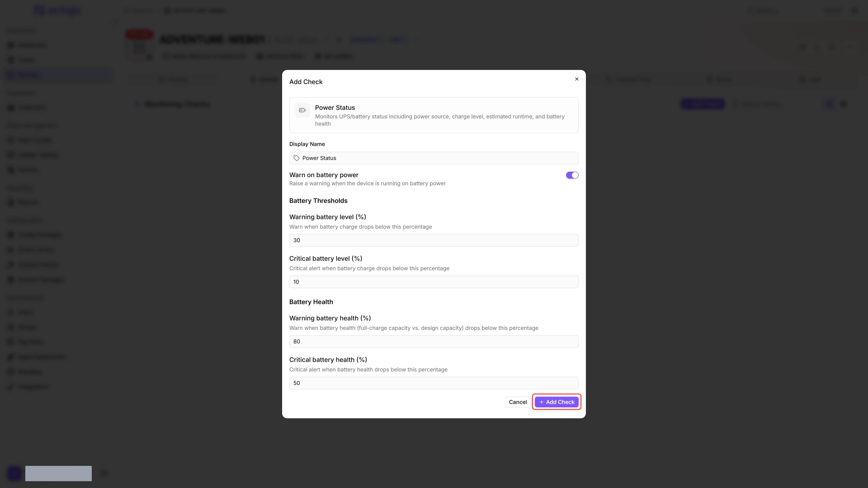The height and width of the screenshot is (488, 868).
Task: Cancel adding the check
Action: tap(518, 402)
